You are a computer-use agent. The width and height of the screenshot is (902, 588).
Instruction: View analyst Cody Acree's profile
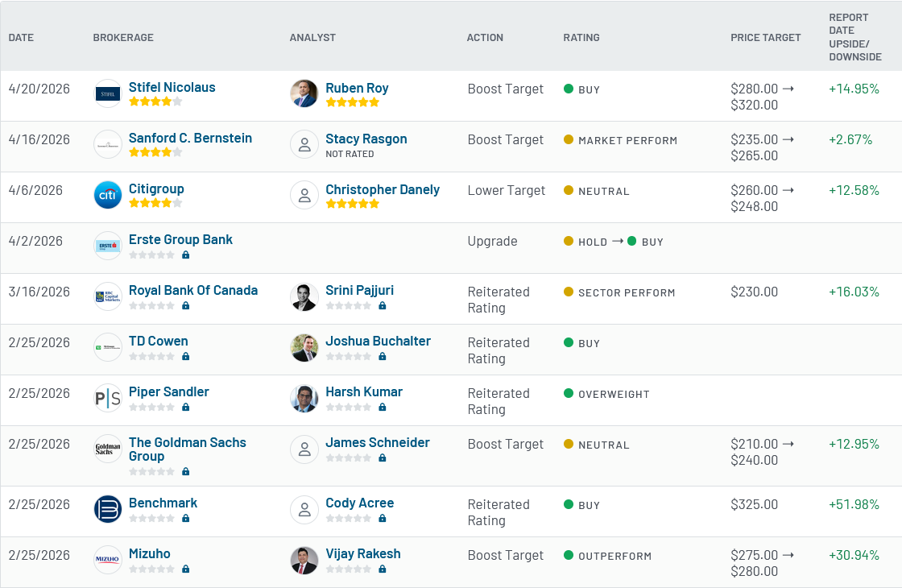359,503
